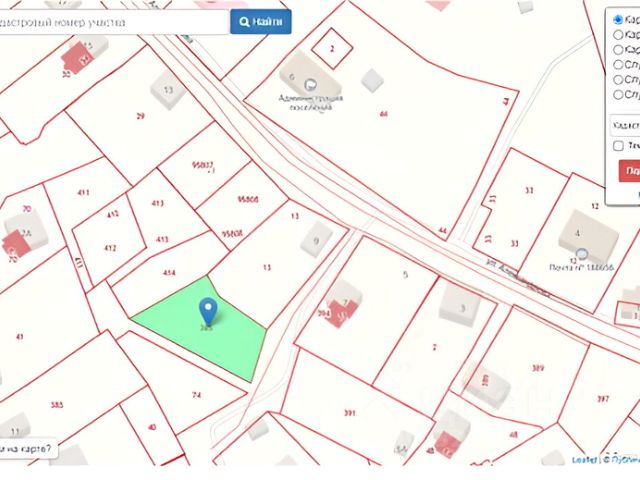Screen dimensions: 640x480
Task: Click parcel label 411
Action: tap(83, 192)
